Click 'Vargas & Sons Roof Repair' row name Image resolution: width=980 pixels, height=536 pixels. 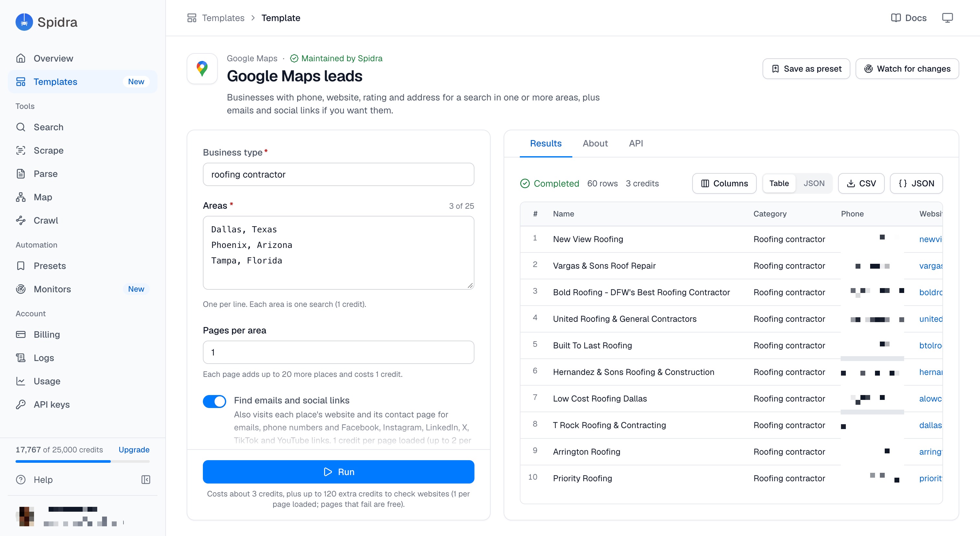pyautogui.click(x=604, y=266)
